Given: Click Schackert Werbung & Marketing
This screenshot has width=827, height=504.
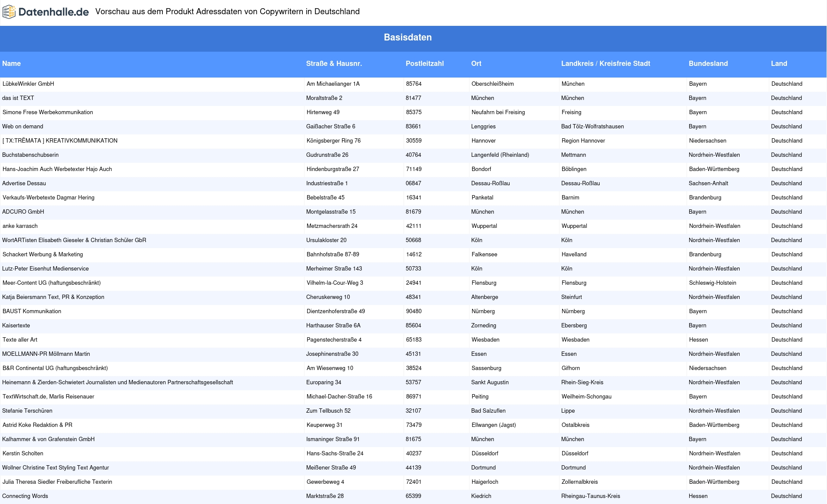Looking at the screenshot, I should coord(43,255).
